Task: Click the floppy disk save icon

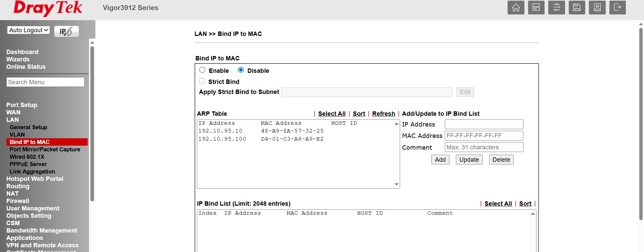Action: pos(577,8)
